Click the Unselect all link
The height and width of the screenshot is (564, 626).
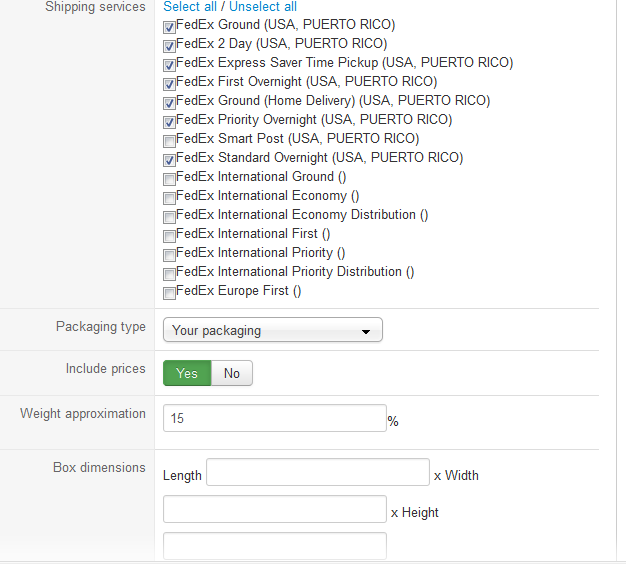tap(262, 7)
